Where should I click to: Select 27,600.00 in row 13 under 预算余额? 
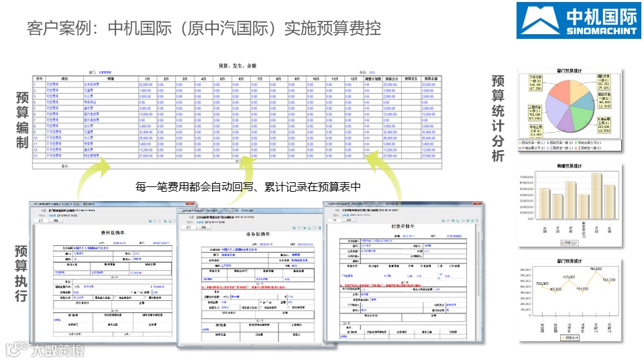point(429,156)
